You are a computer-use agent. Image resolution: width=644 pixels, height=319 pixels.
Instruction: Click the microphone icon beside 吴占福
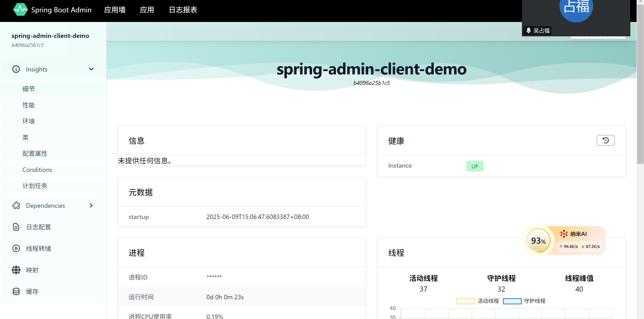point(528,30)
